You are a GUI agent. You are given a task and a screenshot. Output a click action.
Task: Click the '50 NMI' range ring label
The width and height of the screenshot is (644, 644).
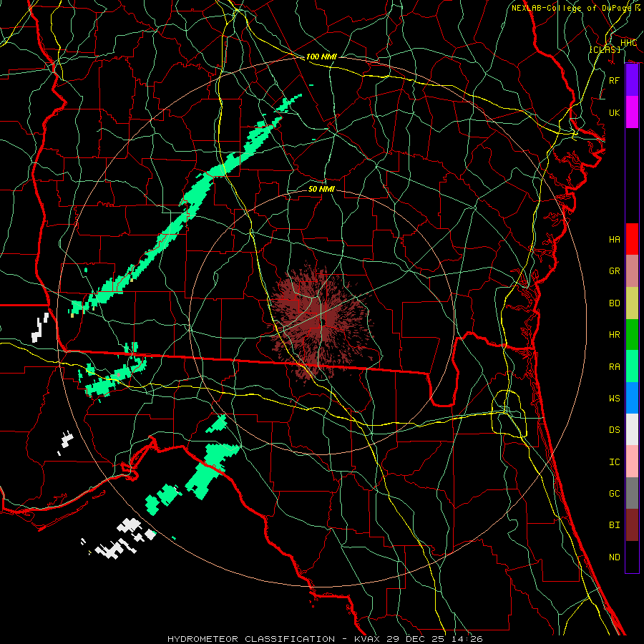(321, 189)
